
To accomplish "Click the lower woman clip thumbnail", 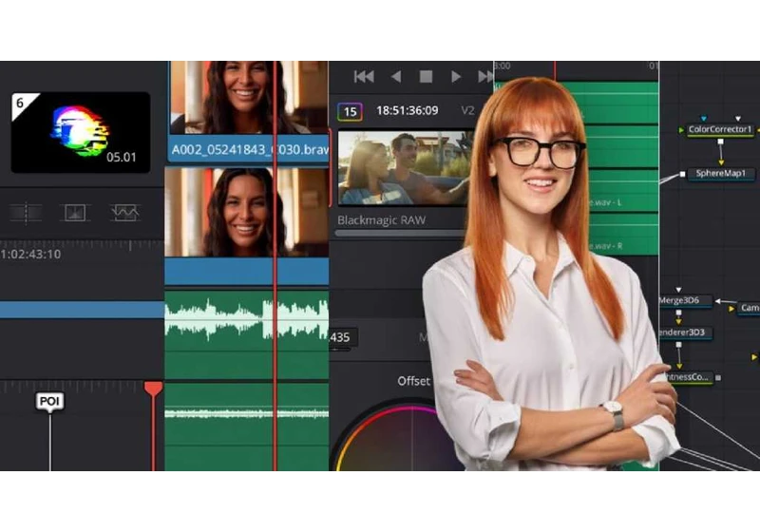I will point(247,212).
